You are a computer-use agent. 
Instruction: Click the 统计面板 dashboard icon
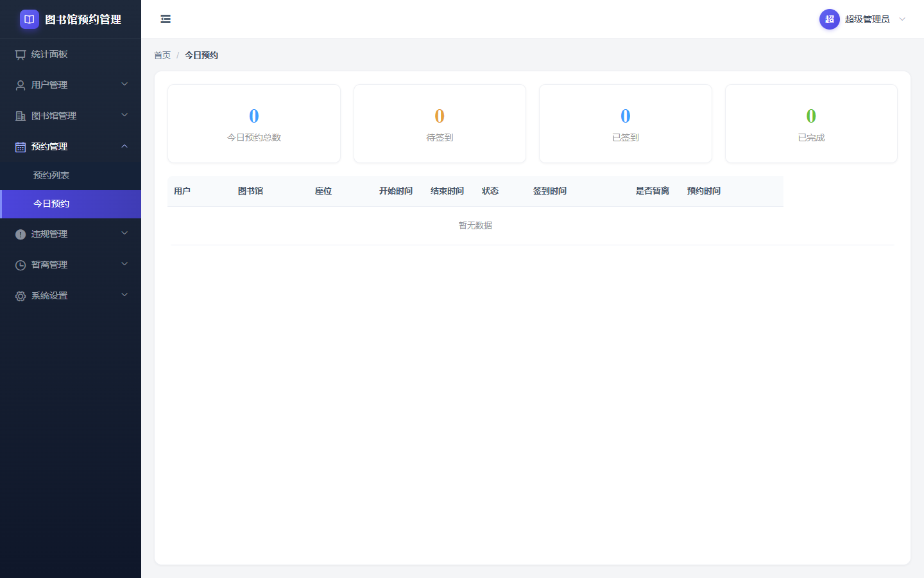(21, 55)
